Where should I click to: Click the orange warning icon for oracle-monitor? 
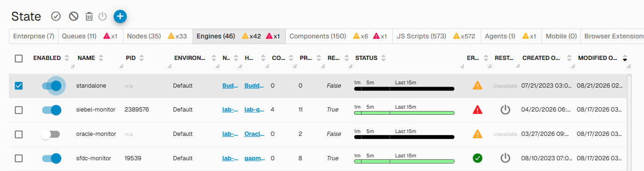[477, 134]
